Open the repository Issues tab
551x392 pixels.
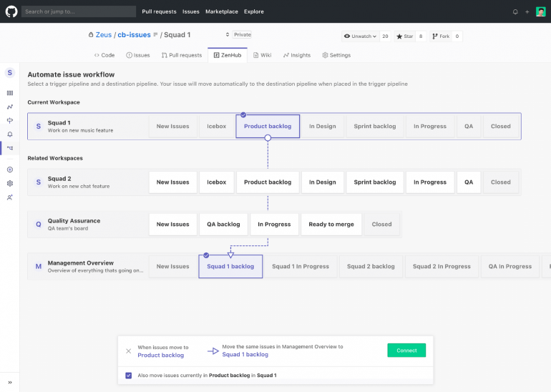tap(138, 55)
